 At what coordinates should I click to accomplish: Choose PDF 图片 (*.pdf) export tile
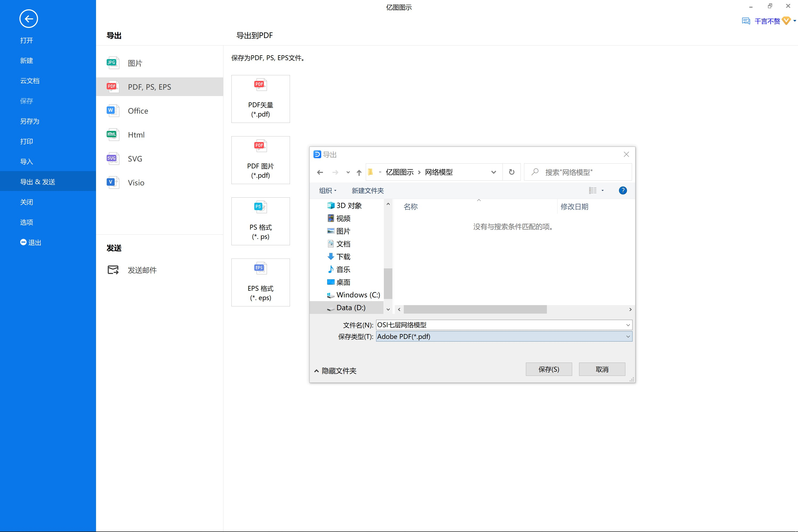point(261,160)
